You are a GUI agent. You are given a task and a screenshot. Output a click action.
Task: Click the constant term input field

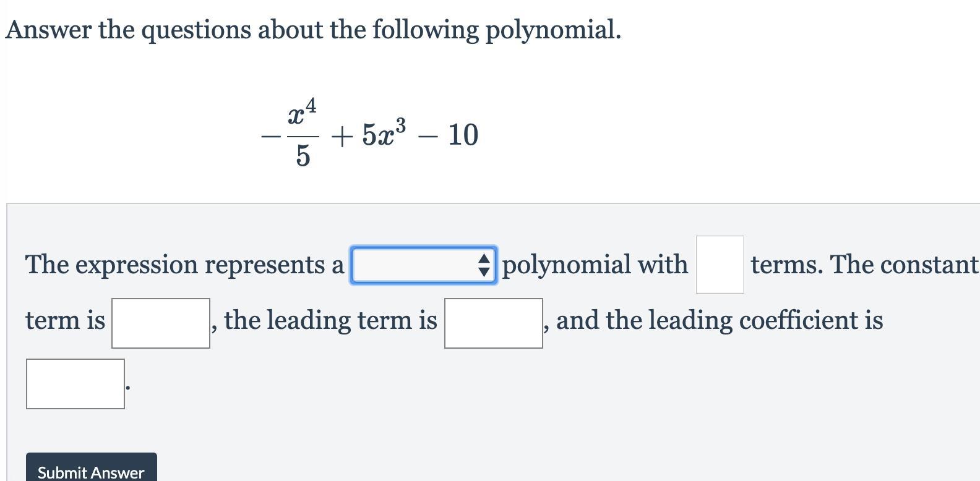(x=161, y=323)
